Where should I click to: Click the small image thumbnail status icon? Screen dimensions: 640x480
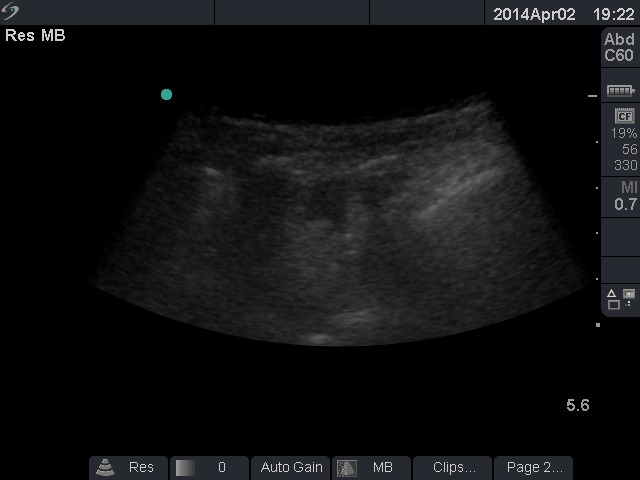[629, 294]
